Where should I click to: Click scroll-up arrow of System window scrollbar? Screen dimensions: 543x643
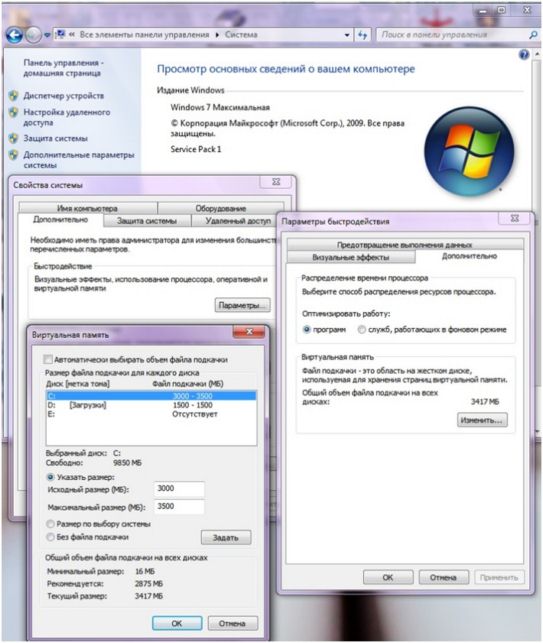click(x=537, y=55)
